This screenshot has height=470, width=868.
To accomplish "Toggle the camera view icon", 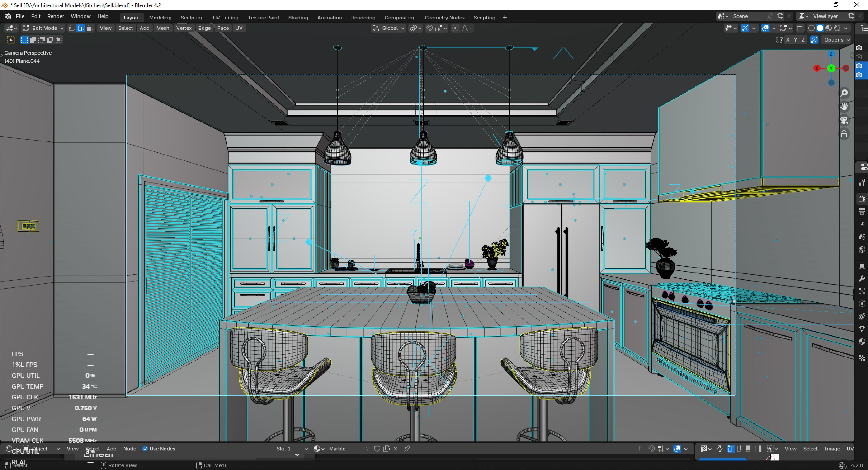I will [844, 120].
